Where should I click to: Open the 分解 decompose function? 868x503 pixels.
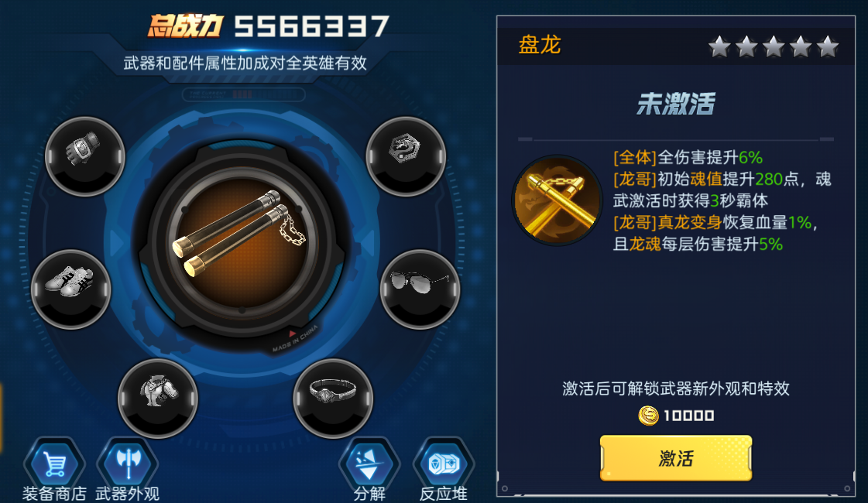pos(369,469)
